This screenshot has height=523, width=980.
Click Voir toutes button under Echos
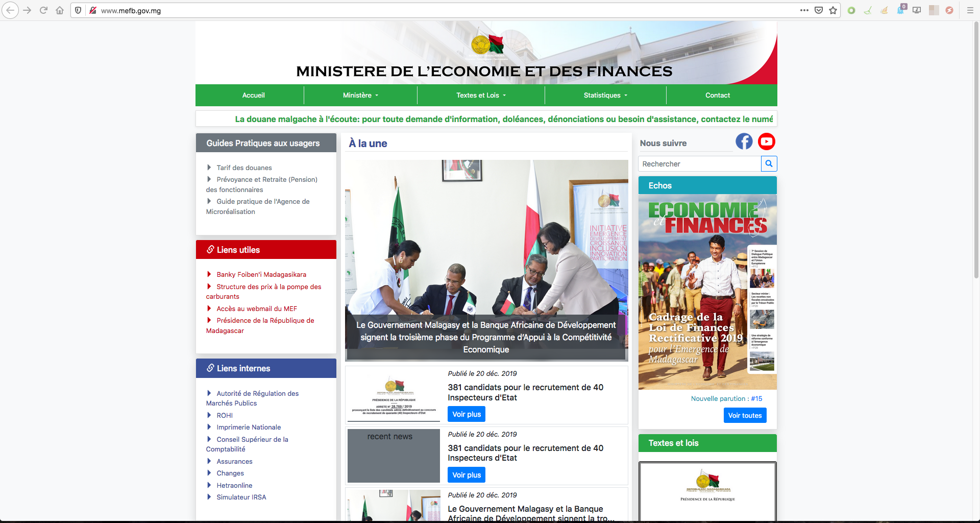pos(745,415)
